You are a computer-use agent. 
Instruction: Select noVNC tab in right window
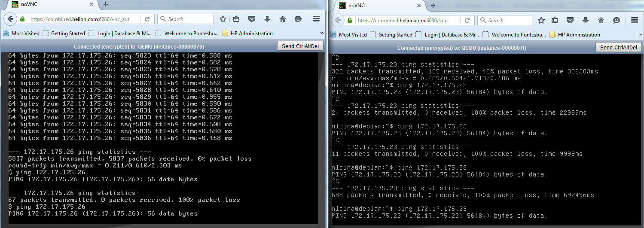[379, 6]
